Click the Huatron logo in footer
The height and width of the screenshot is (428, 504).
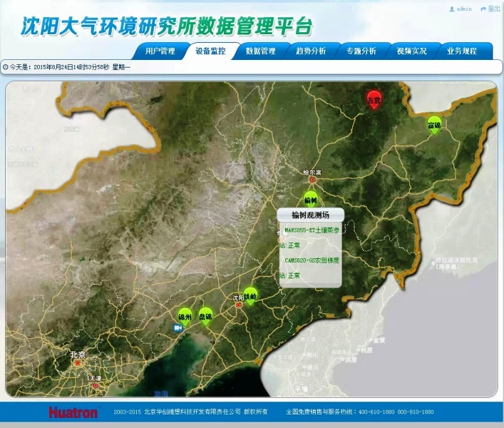pos(73,412)
